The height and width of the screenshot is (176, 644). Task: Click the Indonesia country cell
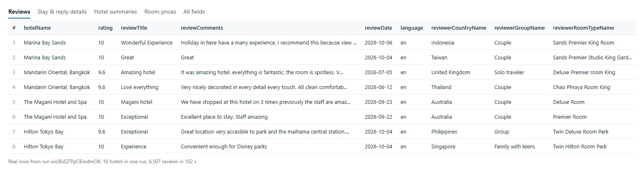pos(443,43)
